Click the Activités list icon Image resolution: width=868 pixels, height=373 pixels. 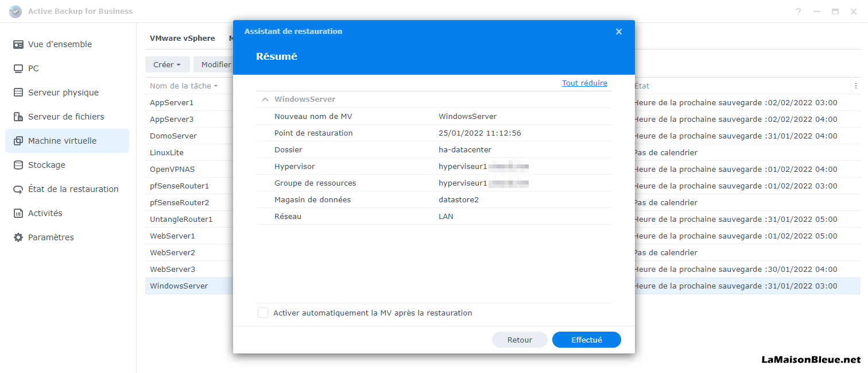tap(18, 213)
